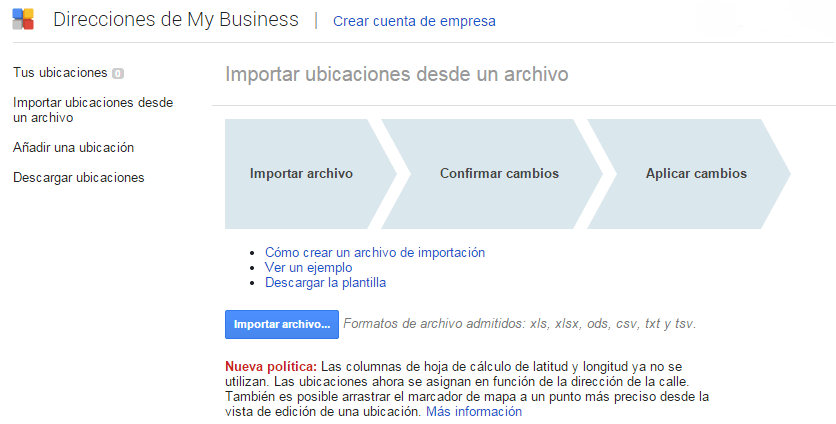
Task: Click the My Business logo icon
Action: pos(23,19)
